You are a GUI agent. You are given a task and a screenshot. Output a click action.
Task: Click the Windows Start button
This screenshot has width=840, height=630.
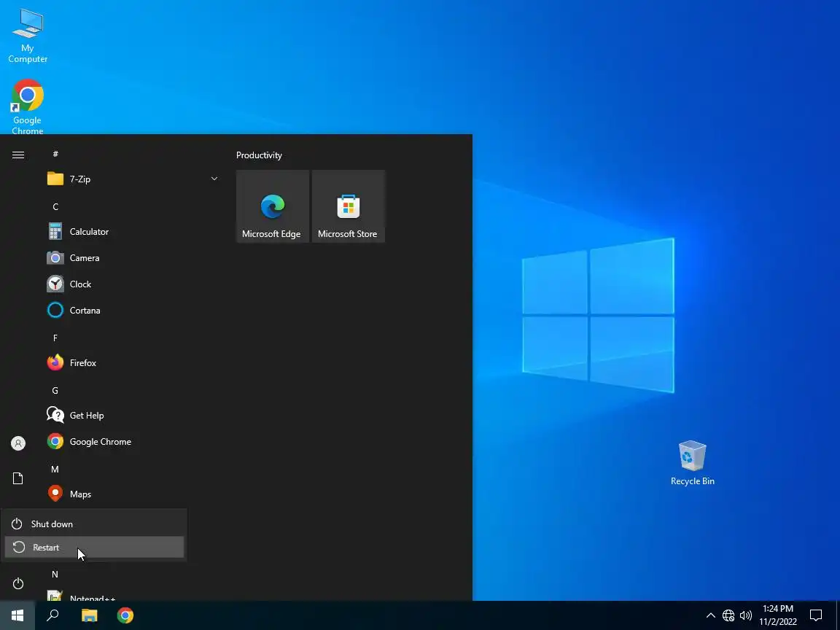click(x=17, y=615)
